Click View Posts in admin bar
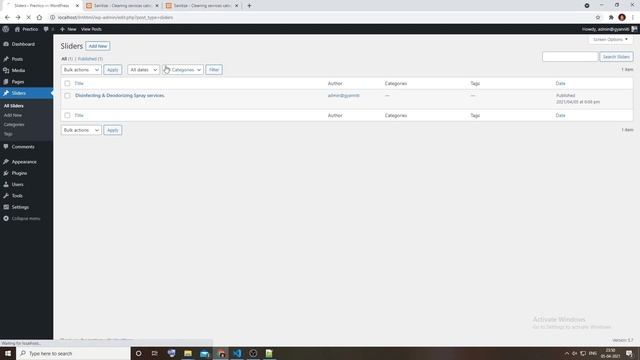This screenshot has height=360, width=640. 91,29
